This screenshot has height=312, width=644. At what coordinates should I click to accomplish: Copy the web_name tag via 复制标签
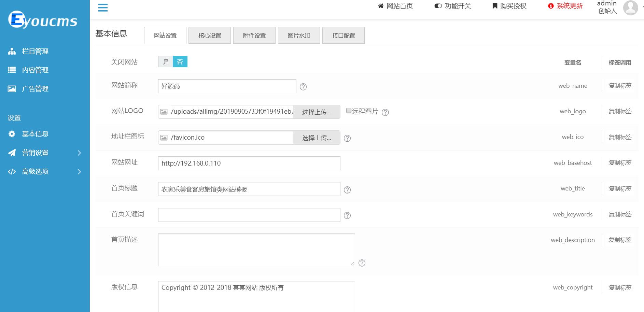click(x=620, y=86)
